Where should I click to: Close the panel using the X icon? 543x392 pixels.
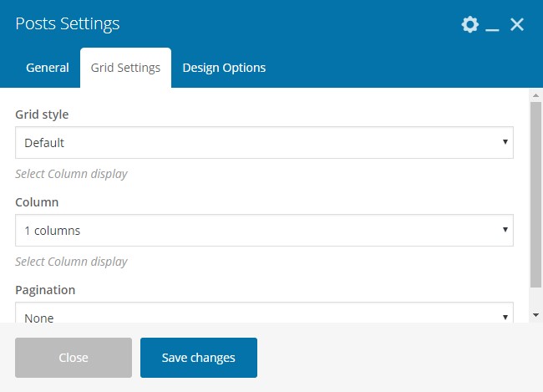517,24
